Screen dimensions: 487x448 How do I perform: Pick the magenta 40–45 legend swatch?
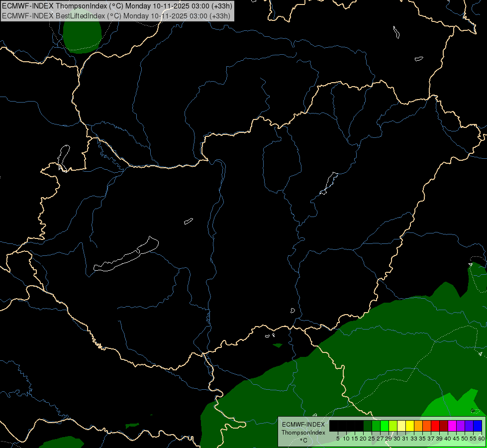coord(452,426)
